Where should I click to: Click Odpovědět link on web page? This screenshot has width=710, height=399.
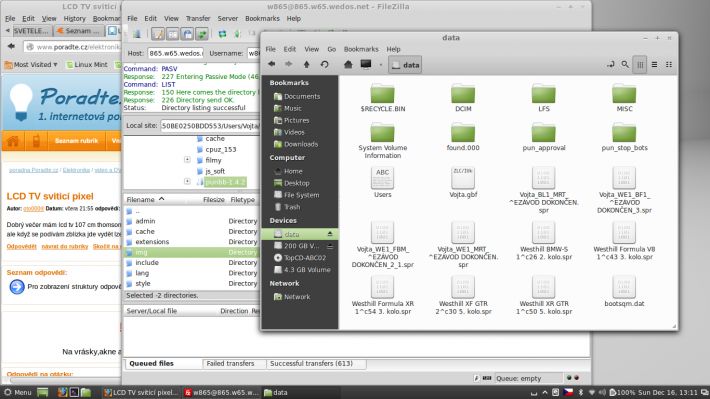[21, 246]
